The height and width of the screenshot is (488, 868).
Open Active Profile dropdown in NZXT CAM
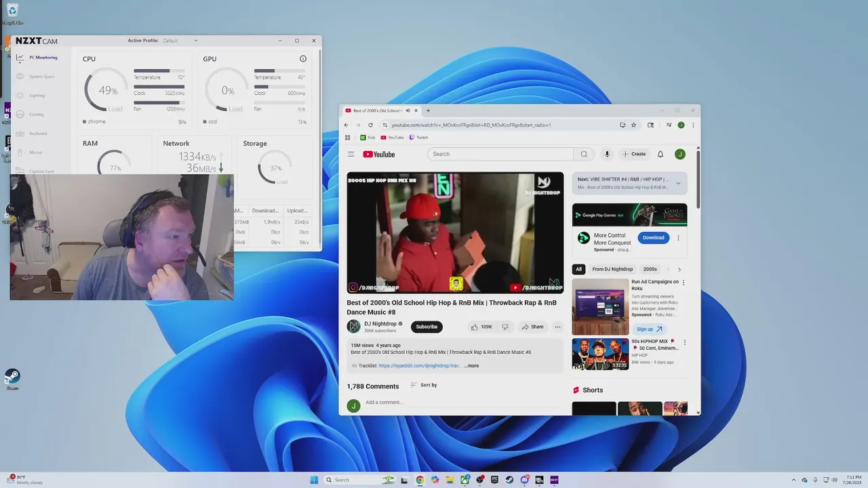coord(178,41)
